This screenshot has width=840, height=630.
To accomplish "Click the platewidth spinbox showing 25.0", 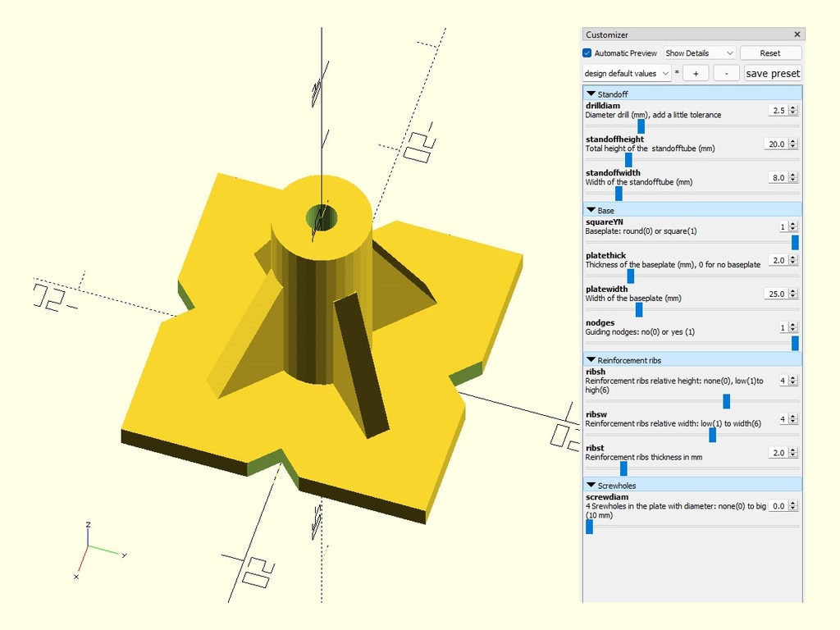I will click(x=775, y=294).
